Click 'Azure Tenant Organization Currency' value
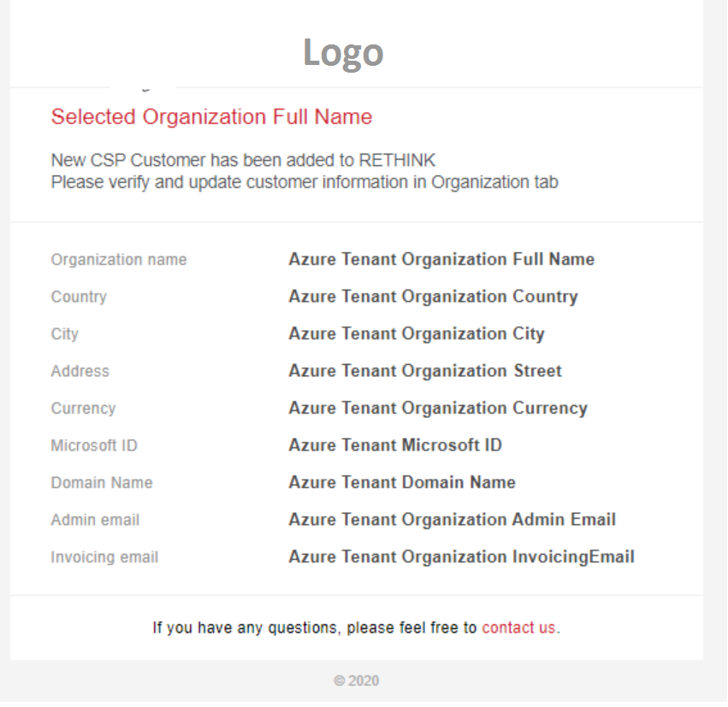 pos(438,408)
